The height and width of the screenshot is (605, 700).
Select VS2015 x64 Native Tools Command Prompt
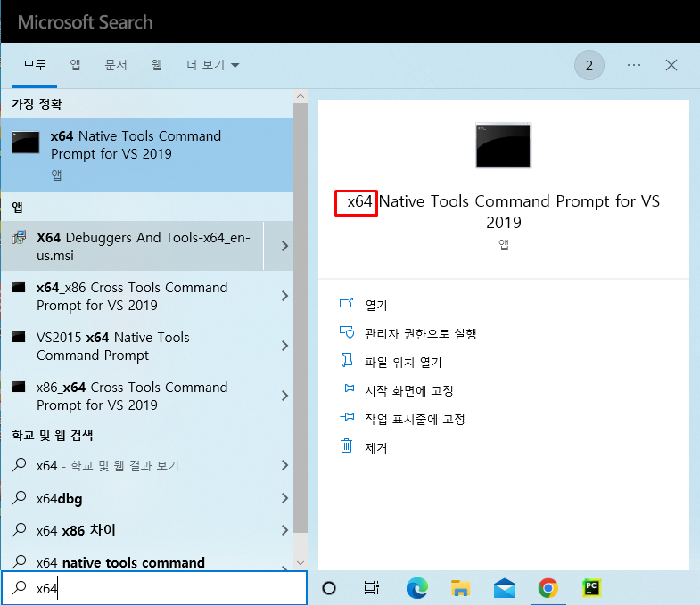(x=132, y=346)
